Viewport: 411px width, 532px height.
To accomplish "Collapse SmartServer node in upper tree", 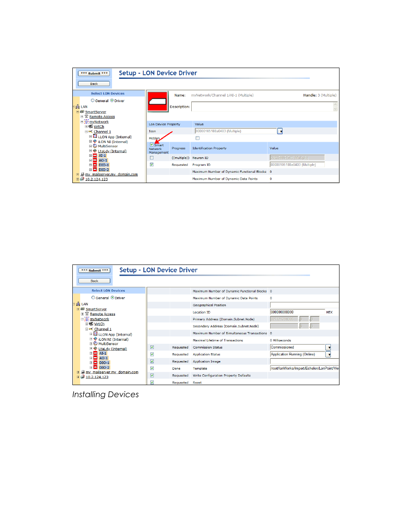I will [x=78, y=112].
